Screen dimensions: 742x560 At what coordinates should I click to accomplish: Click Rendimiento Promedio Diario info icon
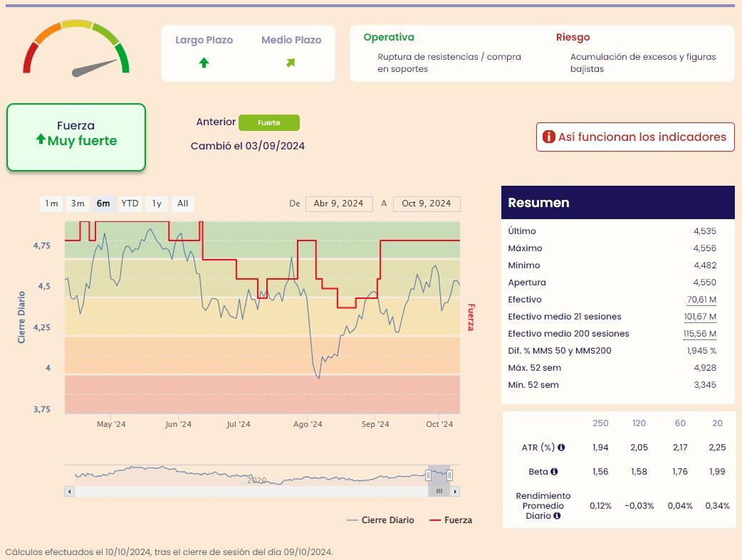pos(557,516)
